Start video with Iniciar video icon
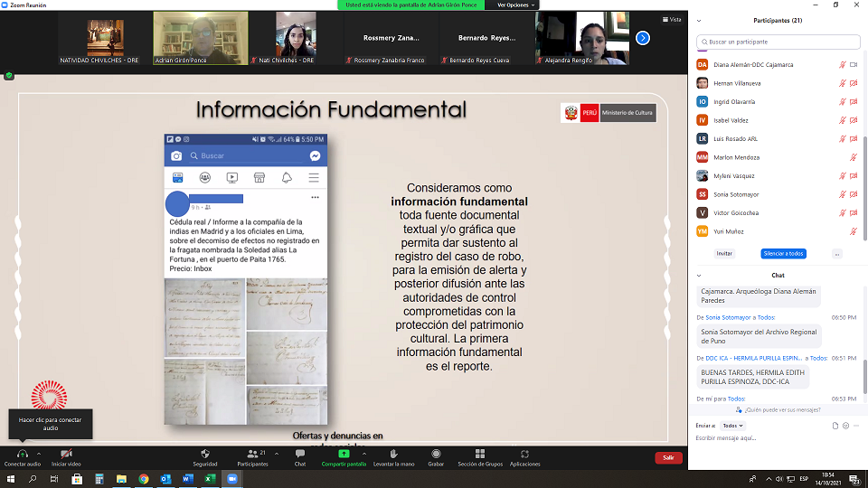The height and width of the screenshot is (488, 868). coord(66,455)
